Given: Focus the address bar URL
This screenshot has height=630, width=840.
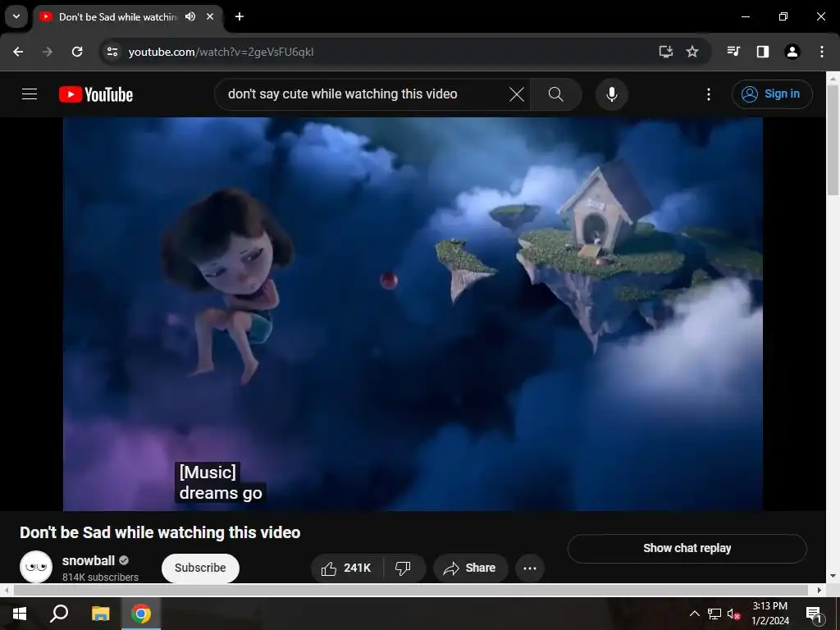Looking at the screenshot, I should click(221, 52).
